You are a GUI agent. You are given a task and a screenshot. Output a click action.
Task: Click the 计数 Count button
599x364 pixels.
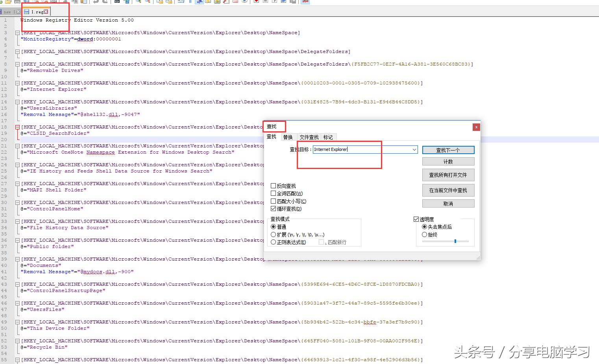(x=448, y=161)
